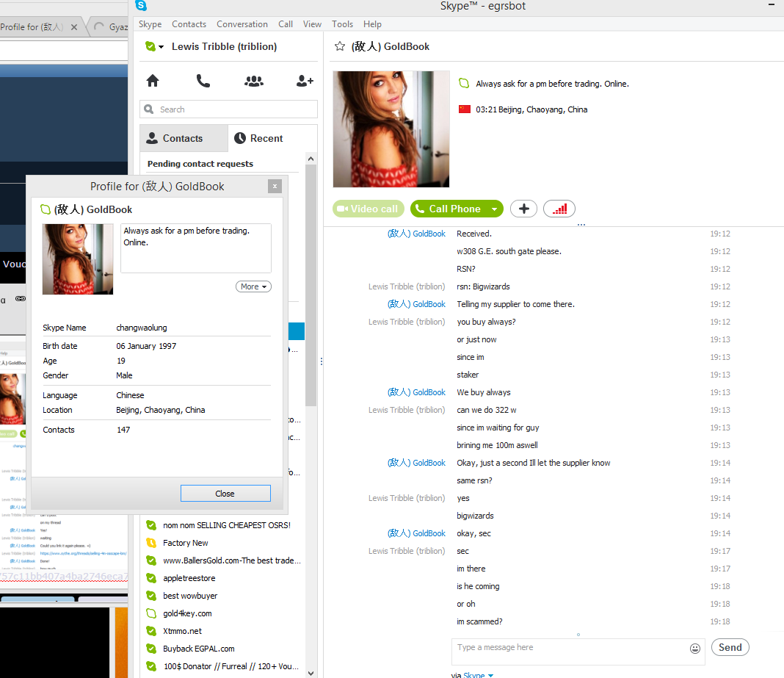Open the Call menu
Viewport: 784px width, 678px height.
coord(286,24)
